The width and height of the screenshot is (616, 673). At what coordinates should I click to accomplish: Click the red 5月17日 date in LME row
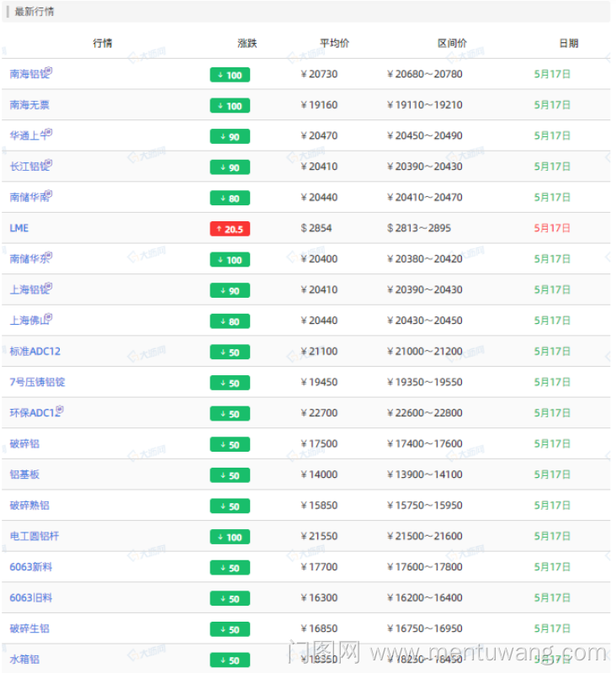coord(552,228)
